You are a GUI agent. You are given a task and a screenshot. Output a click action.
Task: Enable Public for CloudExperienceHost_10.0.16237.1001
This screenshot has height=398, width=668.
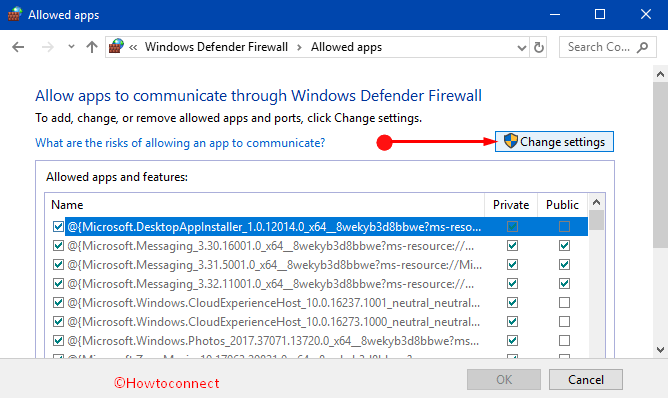564,303
